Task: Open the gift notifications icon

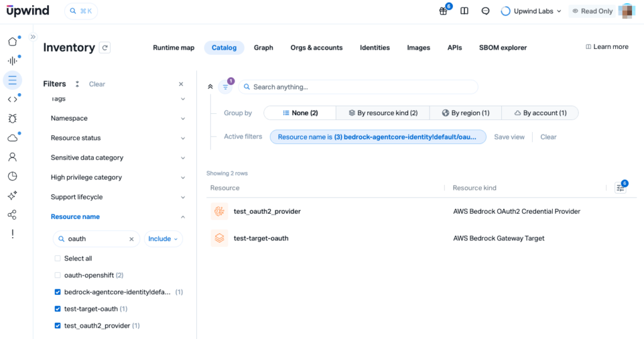Action: click(444, 11)
